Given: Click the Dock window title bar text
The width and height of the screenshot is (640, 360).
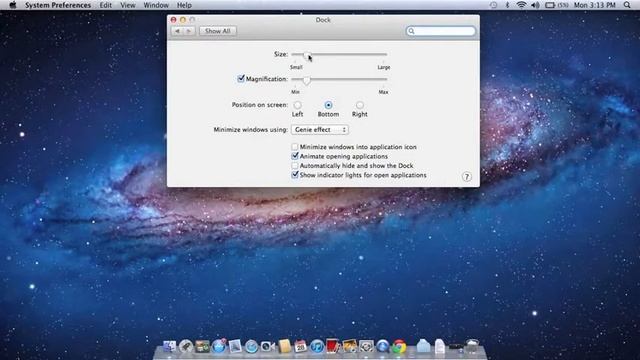Looking at the screenshot, I should 323,20.
